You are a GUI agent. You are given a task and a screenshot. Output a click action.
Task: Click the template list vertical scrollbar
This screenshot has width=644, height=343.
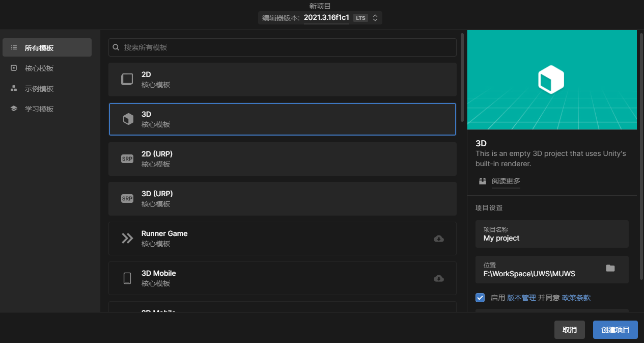coord(462,76)
